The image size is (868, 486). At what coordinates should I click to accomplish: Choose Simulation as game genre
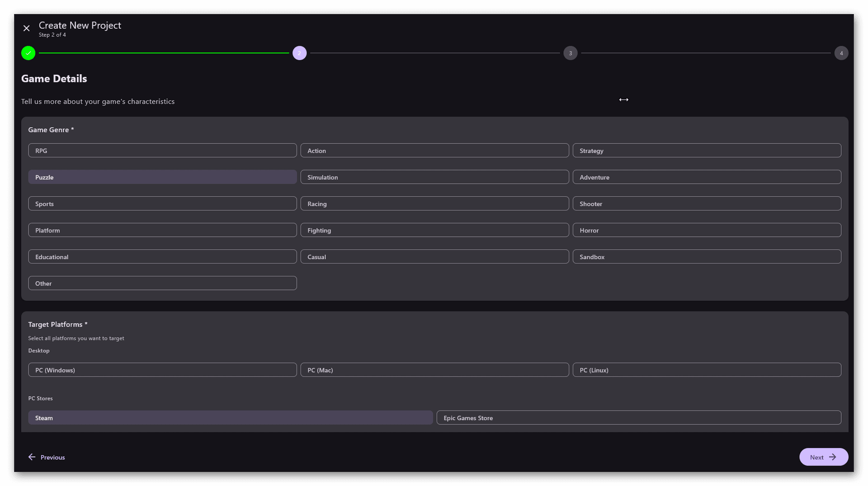(434, 177)
